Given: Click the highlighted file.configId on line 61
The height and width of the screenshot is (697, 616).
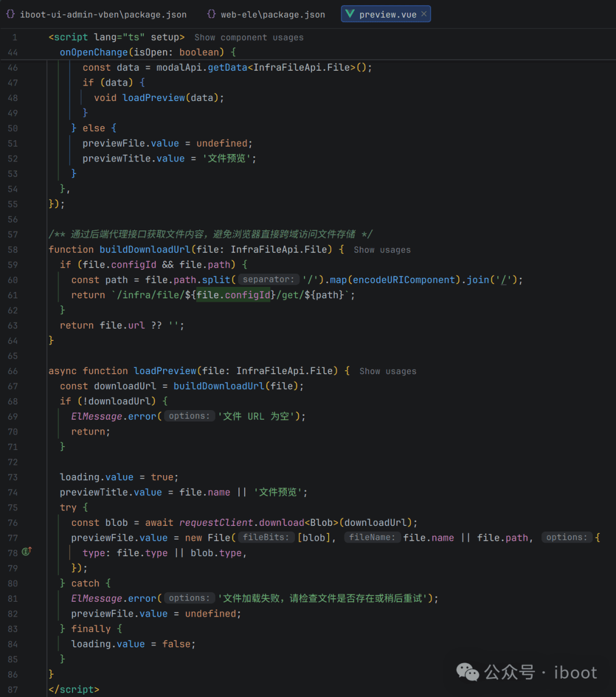Looking at the screenshot, I should pyautogui.click(x=233, y=295).
